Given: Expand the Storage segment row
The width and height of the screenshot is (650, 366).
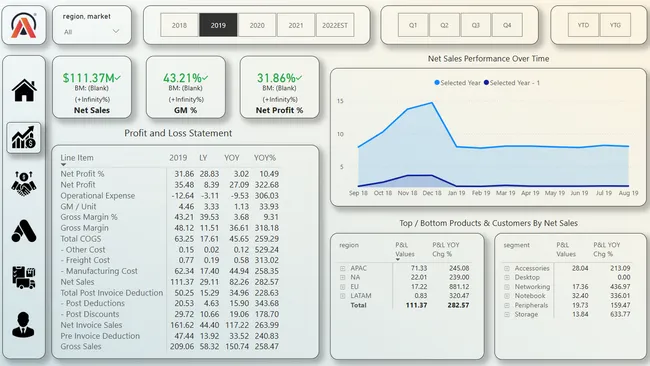Looking at the screenshot, I should pyautogui.click(x=507, y=315).
